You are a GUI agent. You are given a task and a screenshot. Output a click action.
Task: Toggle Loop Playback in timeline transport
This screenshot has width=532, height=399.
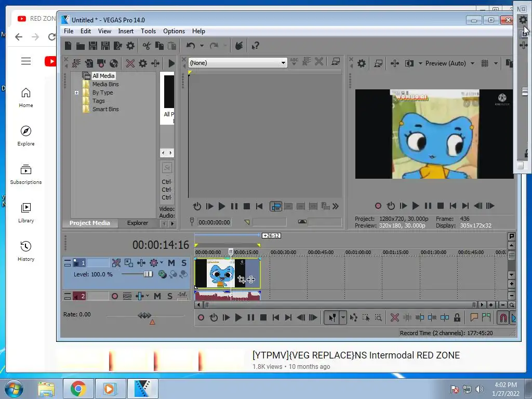(214, 317)
